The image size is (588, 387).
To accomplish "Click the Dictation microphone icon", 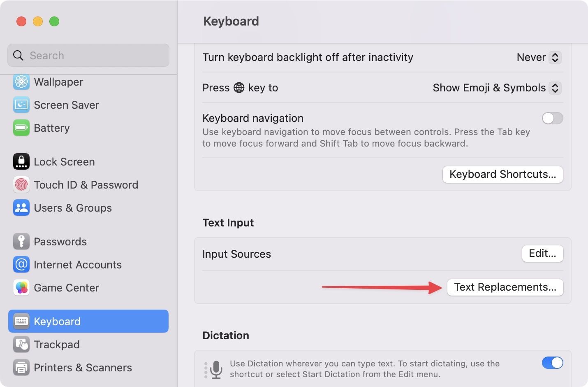I will pyautogui.click(x=216, y=369).
